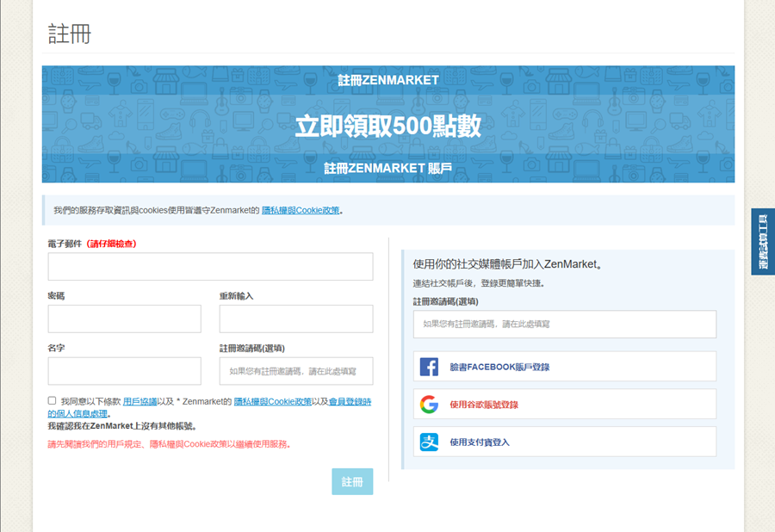Click red label (請仔細檢查)

click(x=112, y=244)
